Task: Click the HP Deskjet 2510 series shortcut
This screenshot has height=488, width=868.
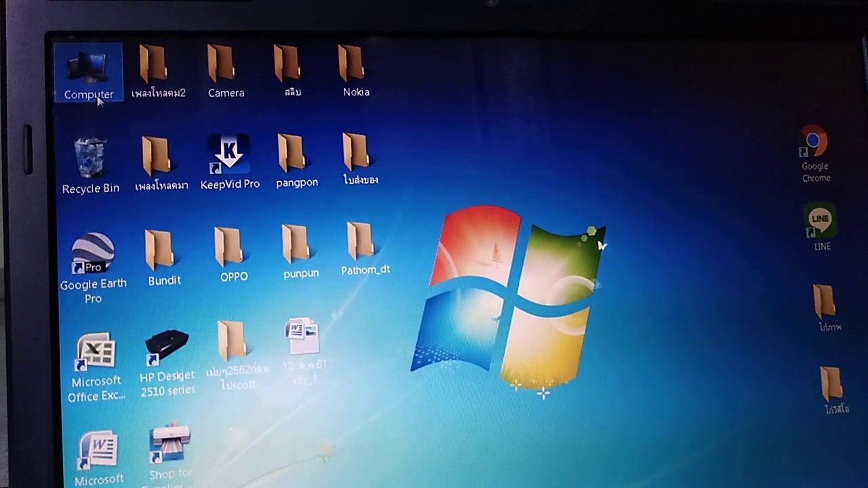Action: click(x=167, y=363)
